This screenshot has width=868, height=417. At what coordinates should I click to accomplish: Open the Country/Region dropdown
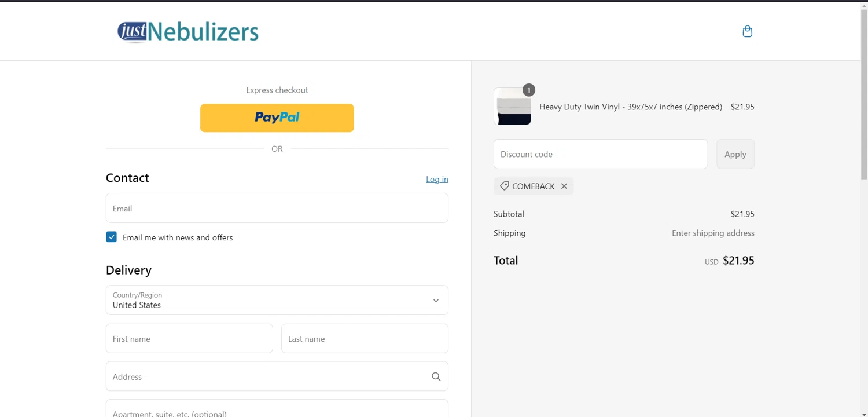[277, 300]
